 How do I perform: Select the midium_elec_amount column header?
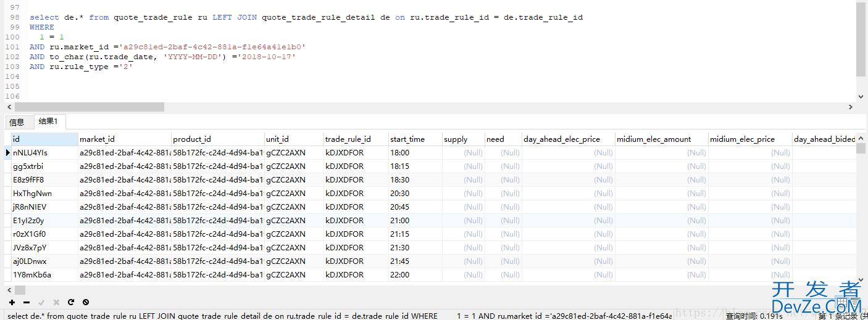point(662,139)
